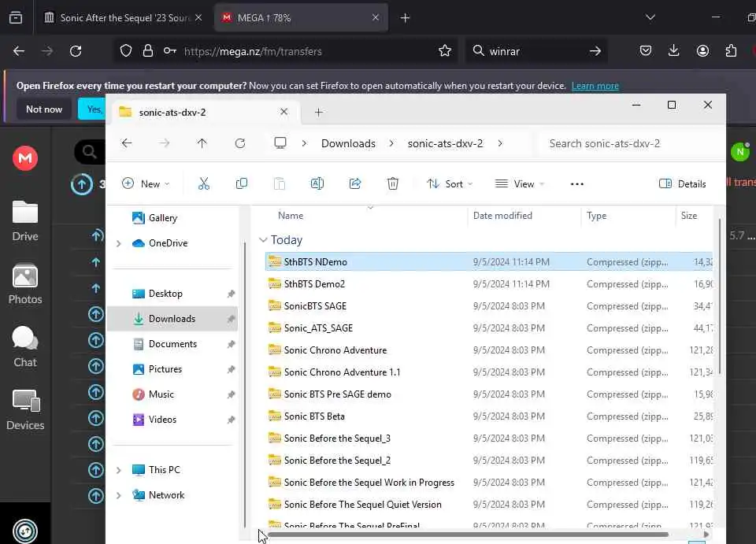
Task: Open Firefox View icon at top-left
Action: point(16,18)
